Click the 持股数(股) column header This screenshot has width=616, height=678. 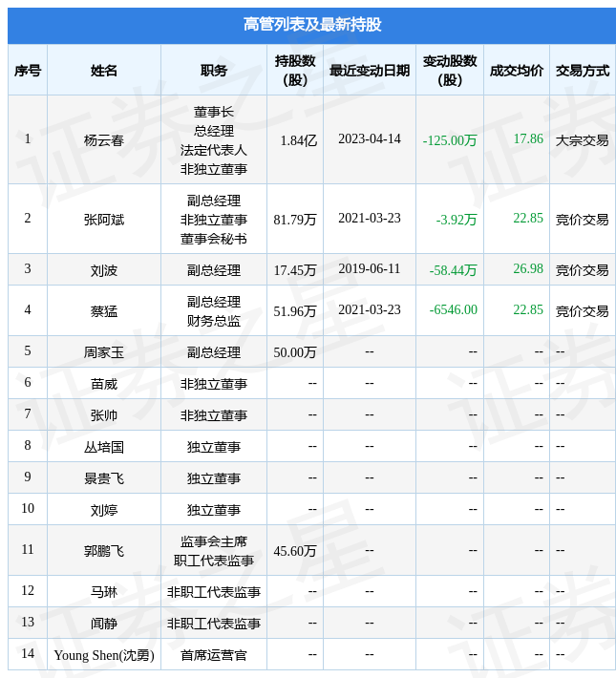point(295,71)
